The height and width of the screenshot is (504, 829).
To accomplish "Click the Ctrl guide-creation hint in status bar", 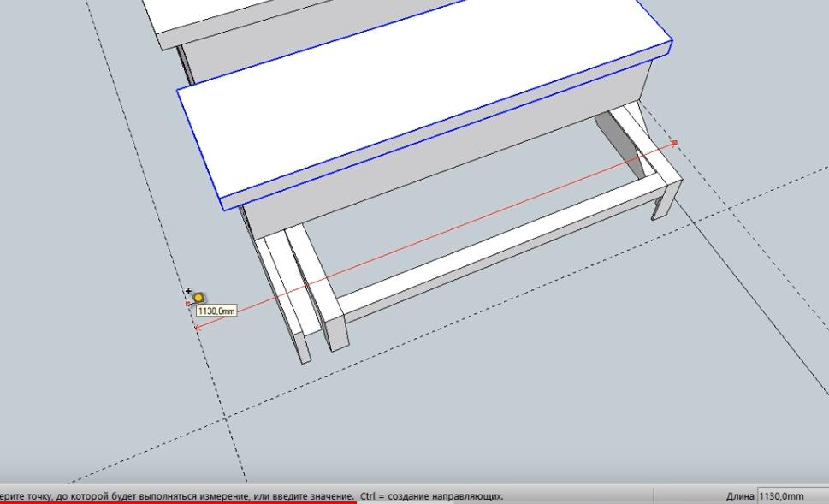I will pos(432,496).
